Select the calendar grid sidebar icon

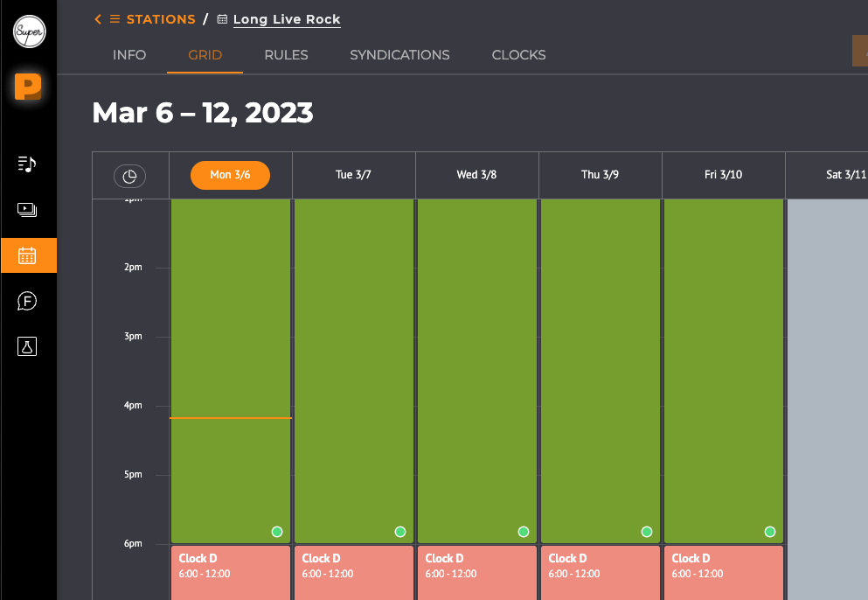[28, 255]
